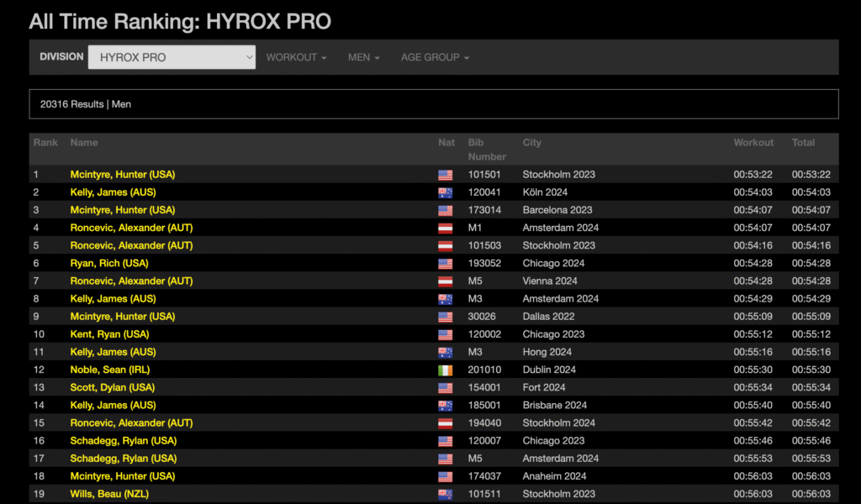Open rank 1 Mcintyre, Hunter Stockholm 2023 result
Viewport: 861px width, 504px height.
coord(123,175)
